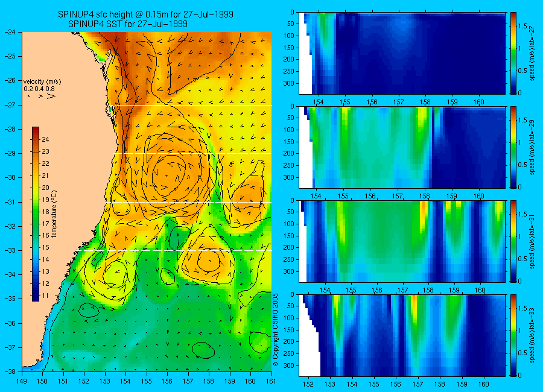543x392 pixels.
Task: Click the speed color bar for lat=-31
Action: click(x=513, y=241)
